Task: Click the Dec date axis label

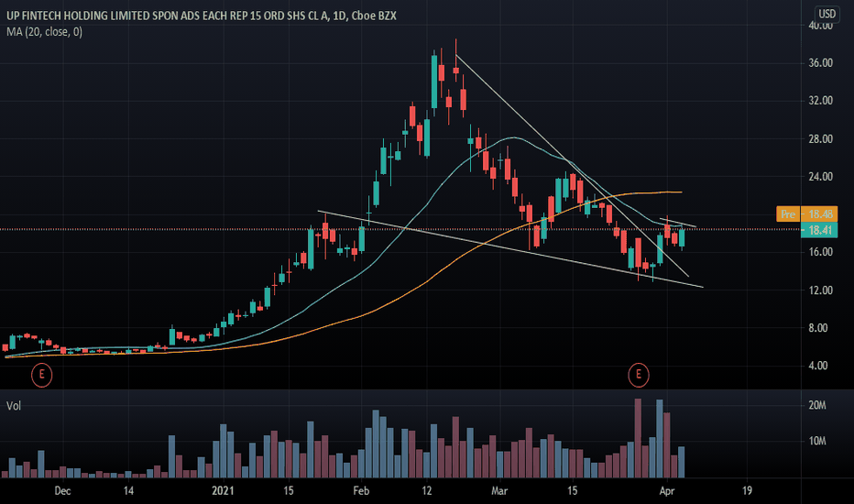Action: coord(62,491)
